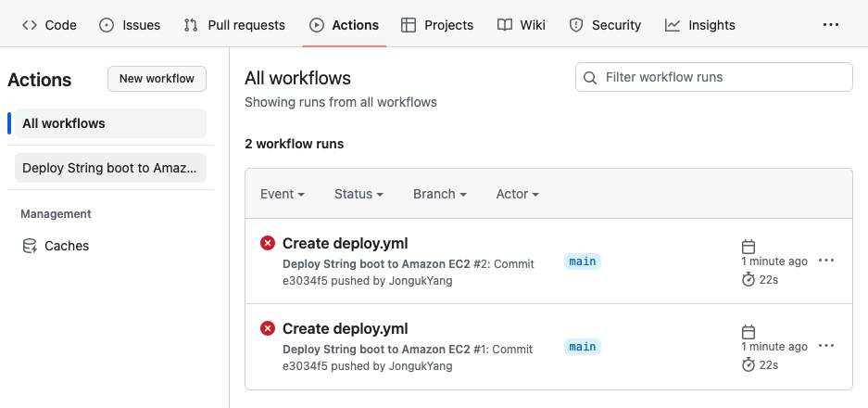Open the Pull requests tab
The height and width of the screenshot is (408, 868).
coord(234,25)
